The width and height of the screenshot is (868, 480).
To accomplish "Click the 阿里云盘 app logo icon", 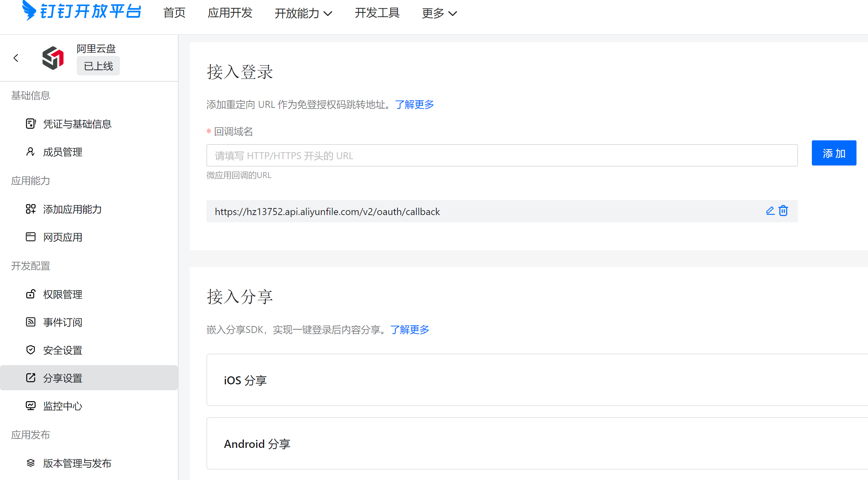I will (53, 58).
